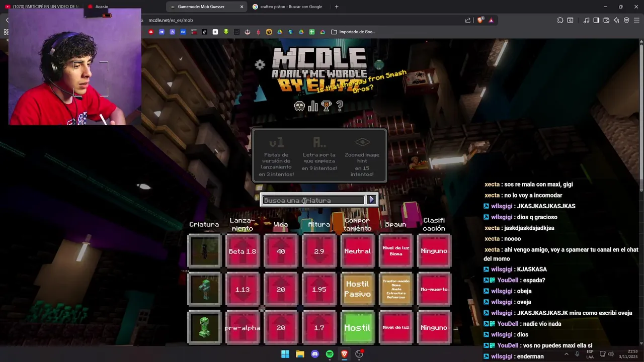Image resolution: width=644 pixels, height=362 pixels.
Task: Click the Creeper creature thumbnail
Action: 204,327
